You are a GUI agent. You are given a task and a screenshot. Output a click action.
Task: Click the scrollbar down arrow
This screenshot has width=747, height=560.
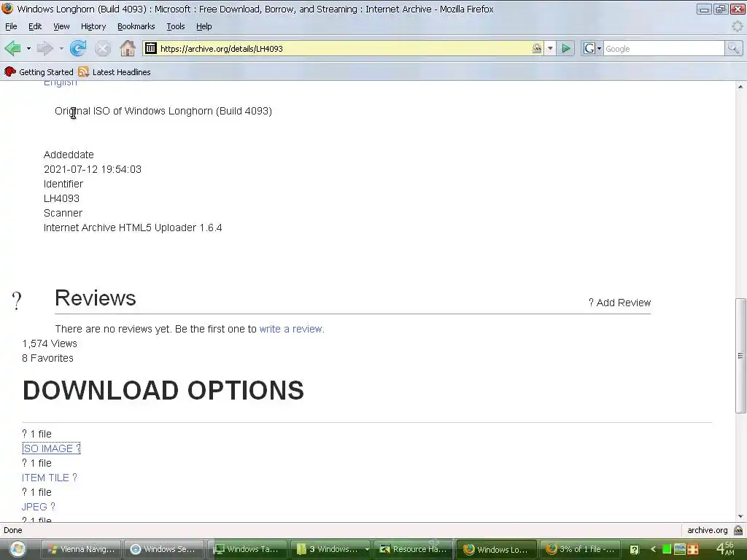[740, 516]
